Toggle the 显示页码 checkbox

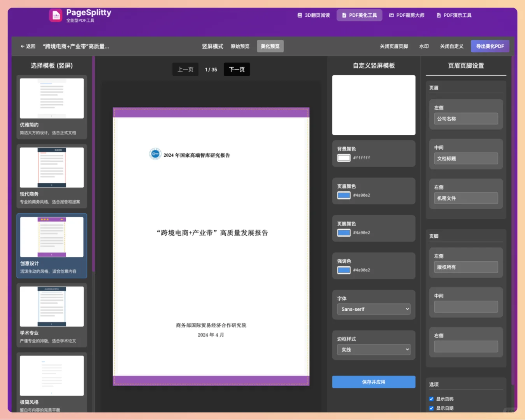[x=431, y=399]
